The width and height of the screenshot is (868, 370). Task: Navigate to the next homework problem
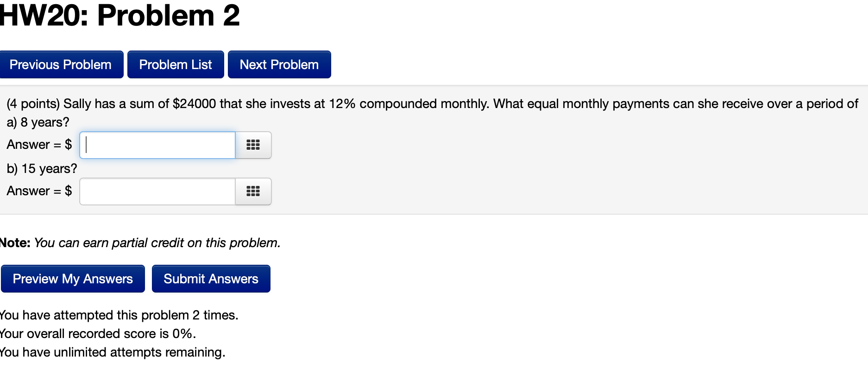coord(279,64)
